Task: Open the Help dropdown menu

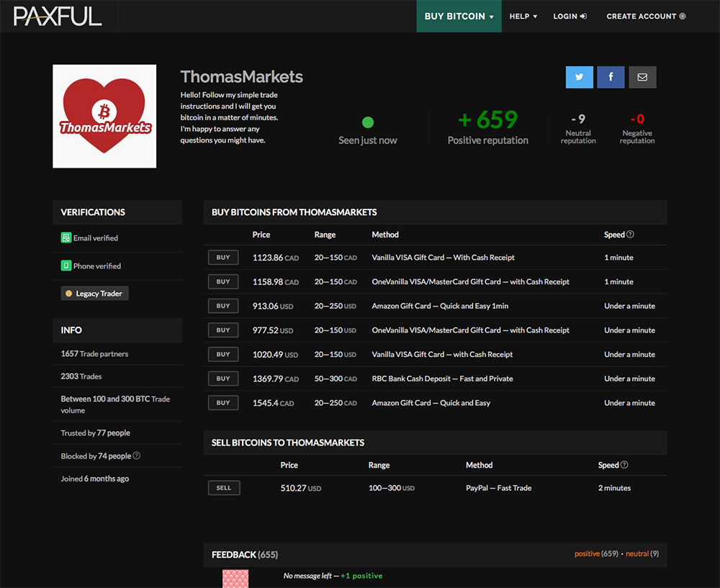Action: [523, 16]
